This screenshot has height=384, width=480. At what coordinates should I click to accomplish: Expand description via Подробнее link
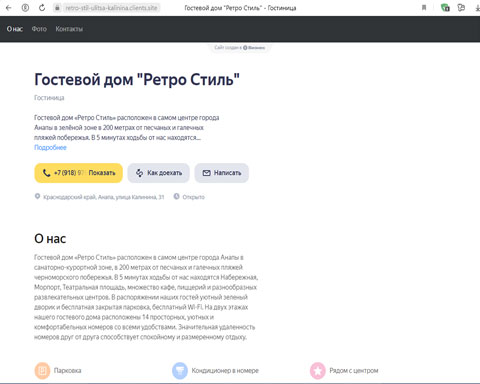coord(50,147)
